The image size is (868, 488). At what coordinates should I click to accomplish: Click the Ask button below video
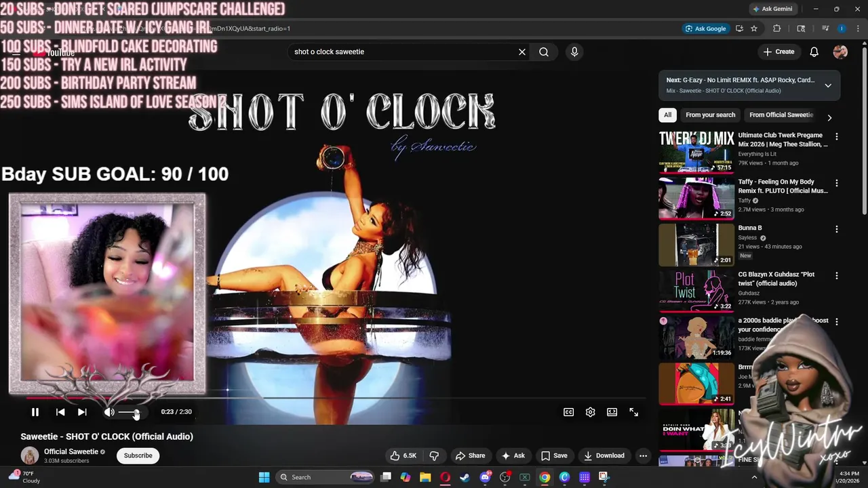(513, 455)
